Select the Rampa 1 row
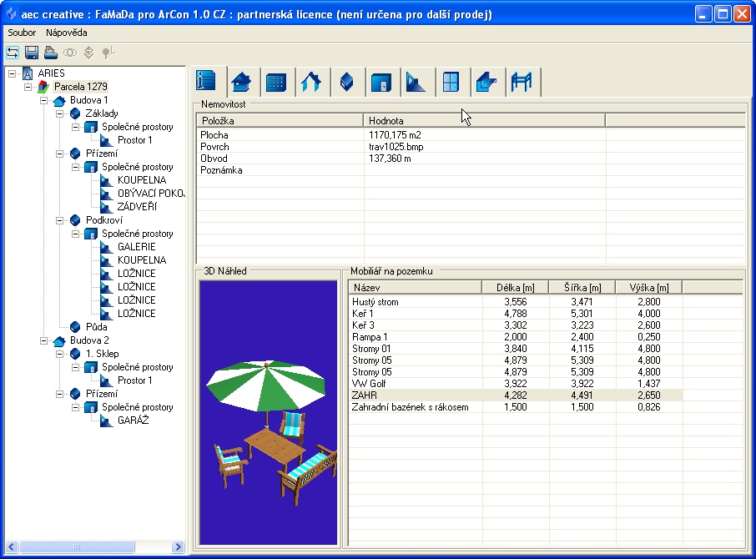Image resolution: width=756 pixels, height=559 pixels. pos(516,337)
